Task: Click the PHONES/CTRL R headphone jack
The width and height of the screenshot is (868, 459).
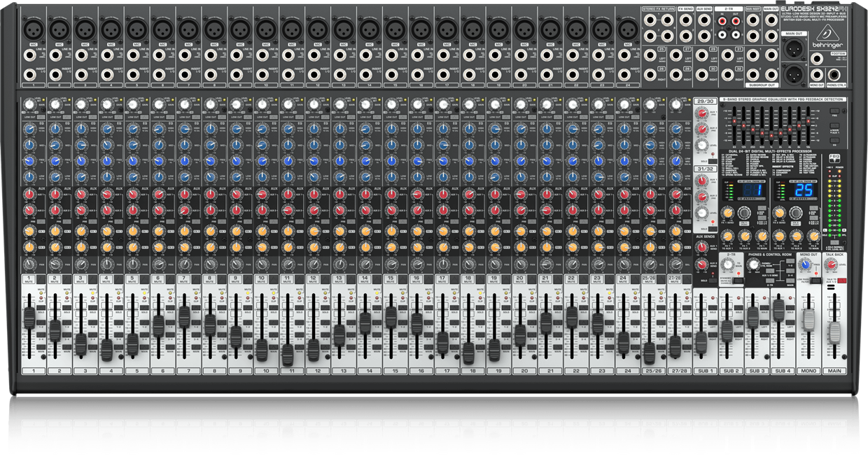Action: coord(834,74)
